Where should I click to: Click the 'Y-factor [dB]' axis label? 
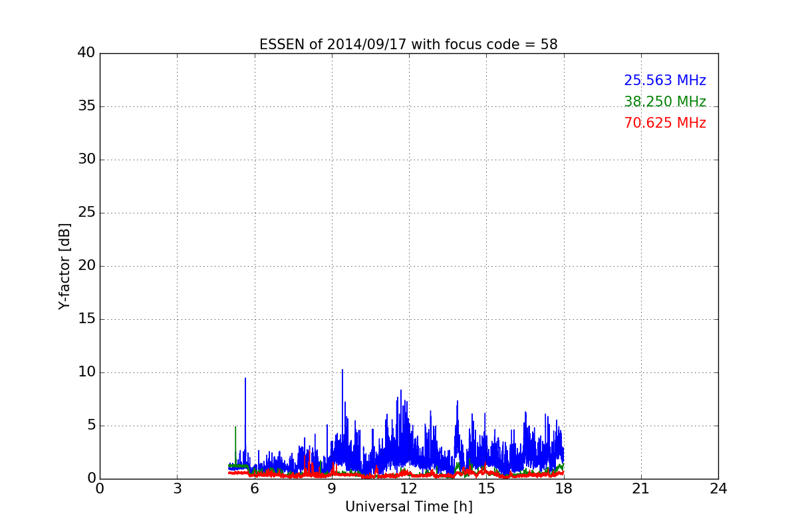pyautogui.click(x=65, y=266)
